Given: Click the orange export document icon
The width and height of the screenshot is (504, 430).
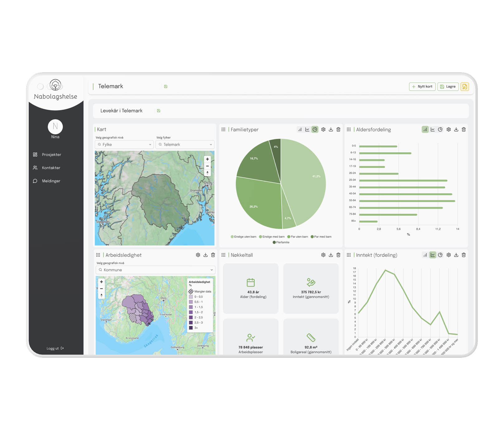Looking at the screenshot, I should tap(465, 87).
